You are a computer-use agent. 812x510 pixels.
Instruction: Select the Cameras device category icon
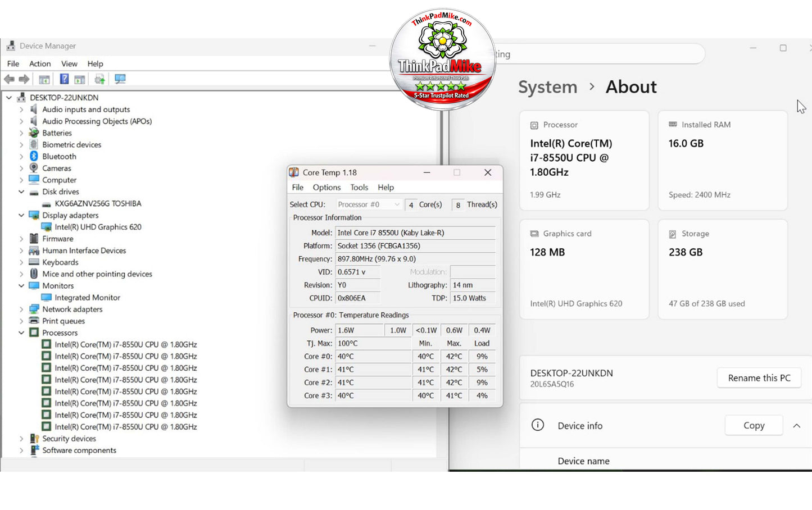(x=34, y=168)
